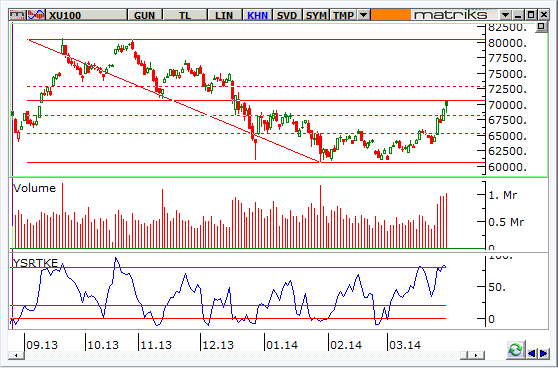Click the SVD button
Screen dimensions: 558x368
point(287,15)
